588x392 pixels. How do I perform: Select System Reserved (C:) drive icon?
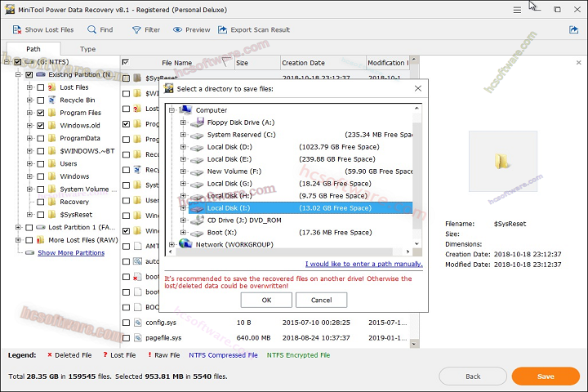pyautogui.click(x=197, y=135)
